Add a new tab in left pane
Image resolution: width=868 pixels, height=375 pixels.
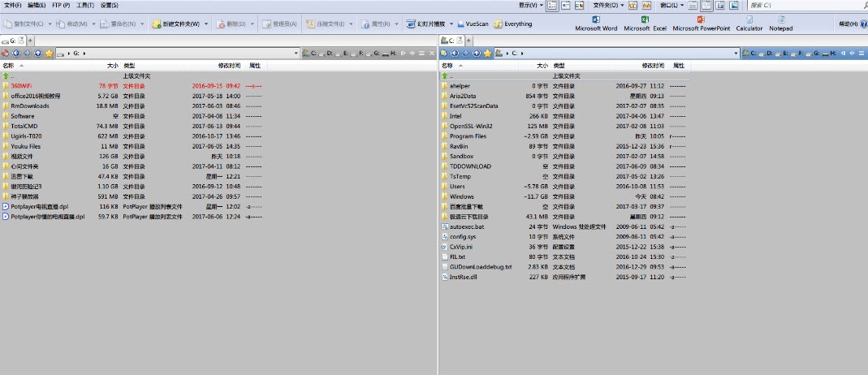coord(30,41)
